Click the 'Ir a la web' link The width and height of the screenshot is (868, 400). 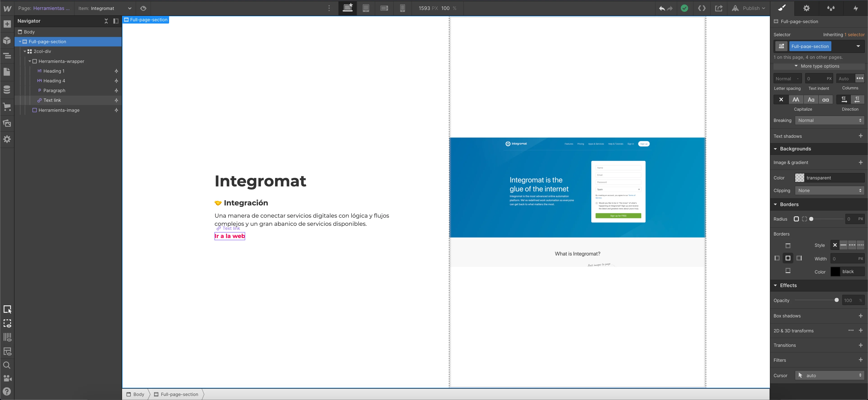pyautogui.click(x=229, y=236)
